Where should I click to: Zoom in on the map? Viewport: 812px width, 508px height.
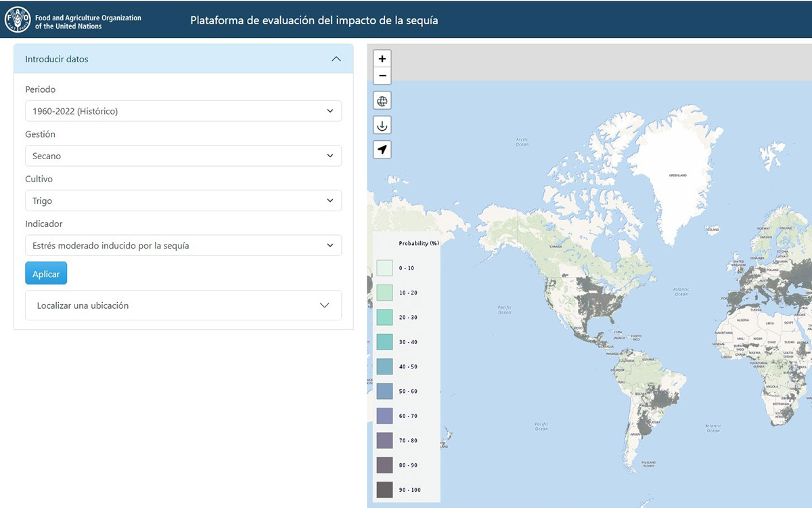point(382,59)
